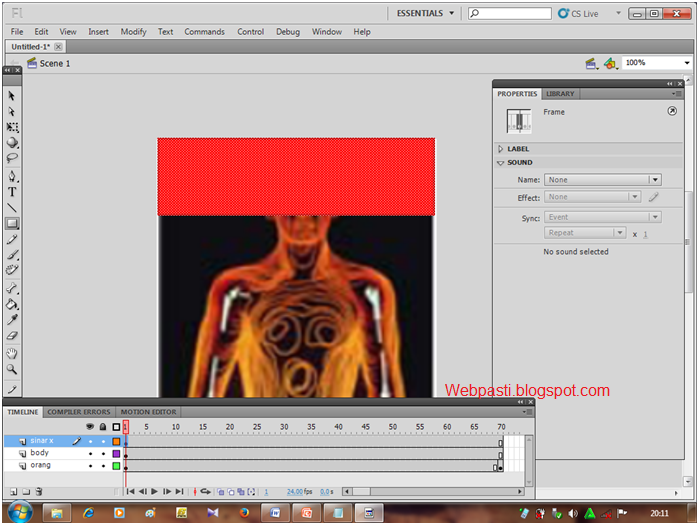Open the Repeat dropdown
This screenshot has width=699, height=525.
coord(585,233)
